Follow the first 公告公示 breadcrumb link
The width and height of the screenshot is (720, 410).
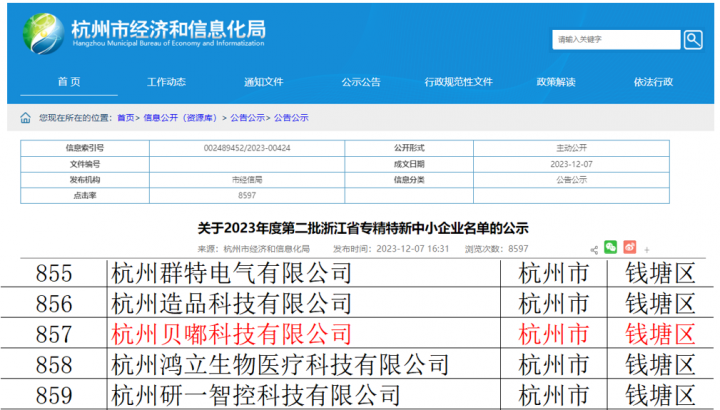pos(248,118)
